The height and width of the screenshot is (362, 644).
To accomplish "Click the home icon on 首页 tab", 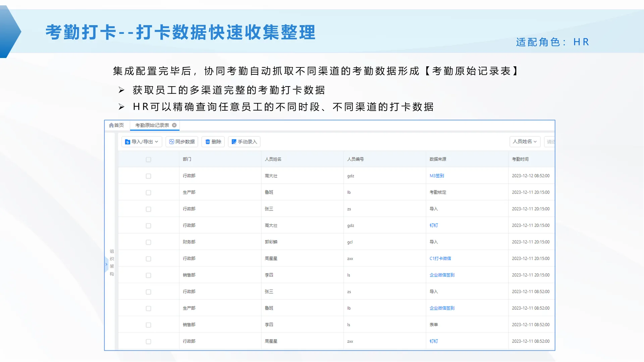I will [111, 125].
